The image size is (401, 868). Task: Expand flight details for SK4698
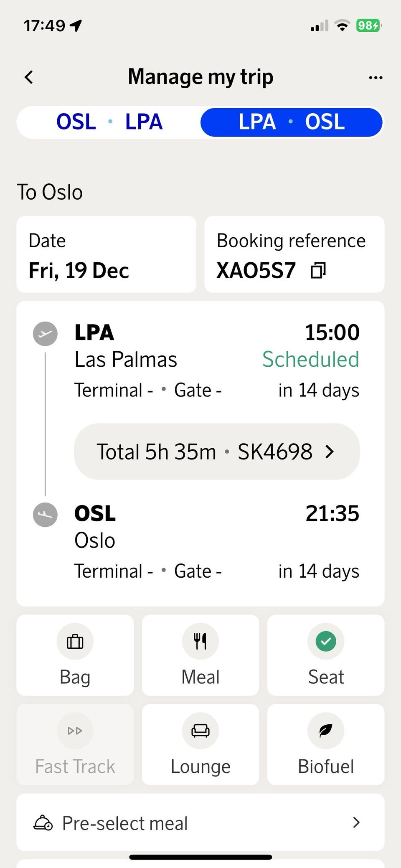click(x=216, y=452)
